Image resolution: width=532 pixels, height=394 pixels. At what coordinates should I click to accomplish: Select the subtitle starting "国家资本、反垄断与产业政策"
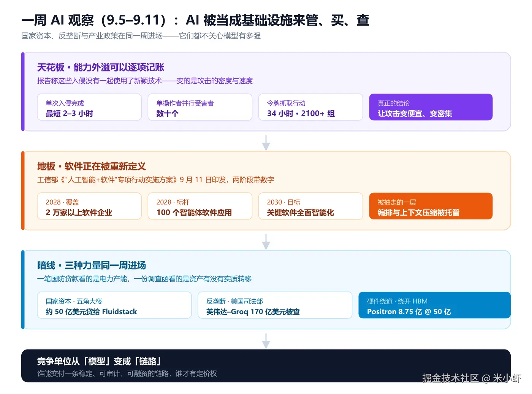pyautogui.click(x=141, y=36)
